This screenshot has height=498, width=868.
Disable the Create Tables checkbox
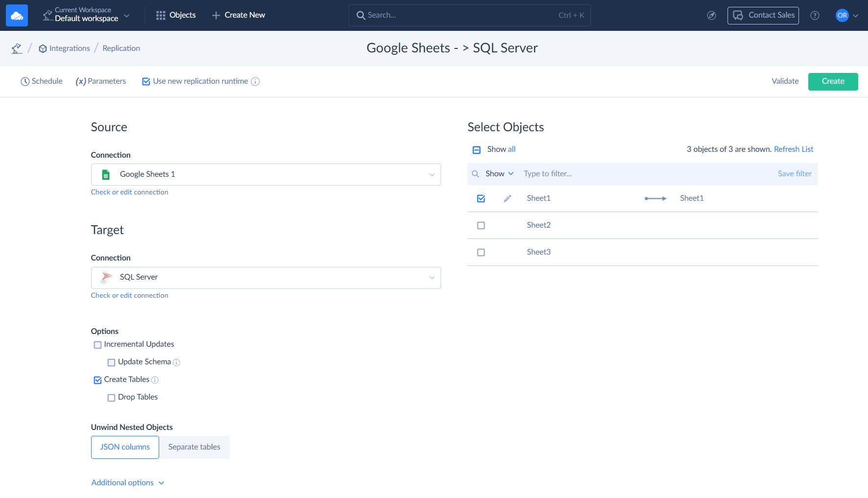tap(97, 380)
